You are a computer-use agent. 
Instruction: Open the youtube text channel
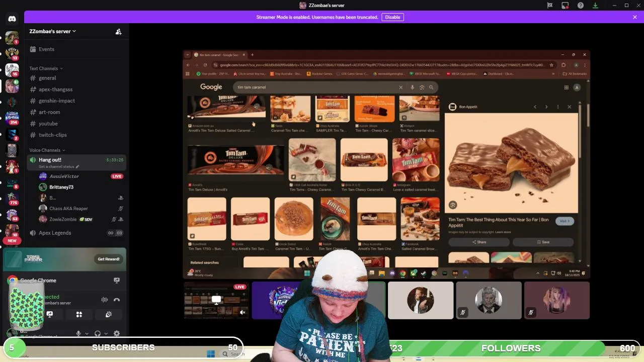75,124
